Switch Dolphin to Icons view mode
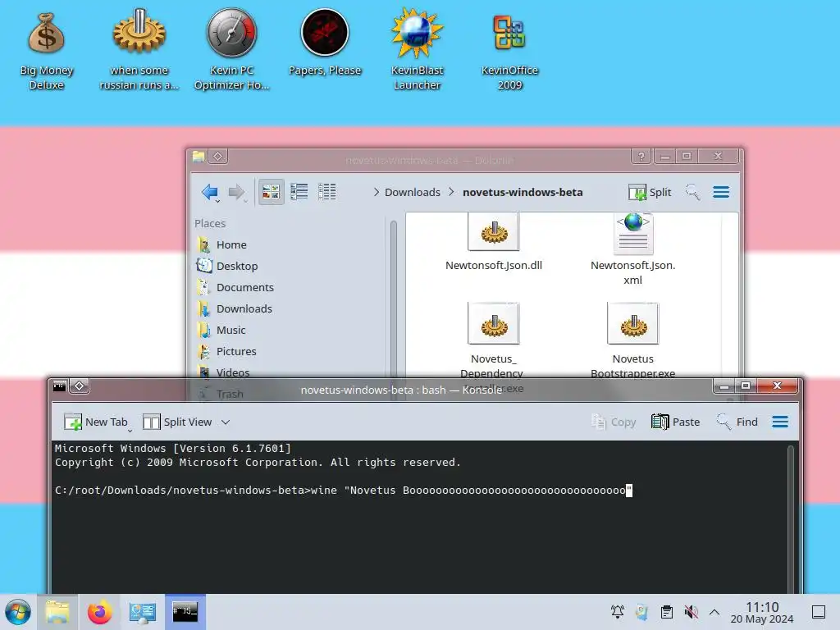Image resolution: width=840 pixels, height=630 pixels. point(271,192)
